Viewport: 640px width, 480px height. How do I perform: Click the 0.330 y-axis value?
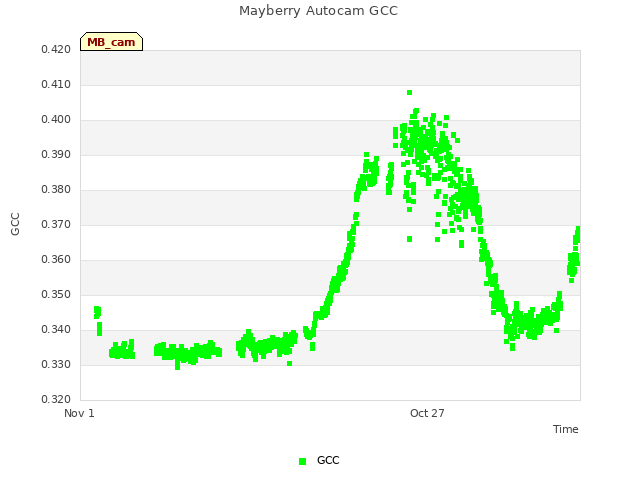tap(56, 364)
